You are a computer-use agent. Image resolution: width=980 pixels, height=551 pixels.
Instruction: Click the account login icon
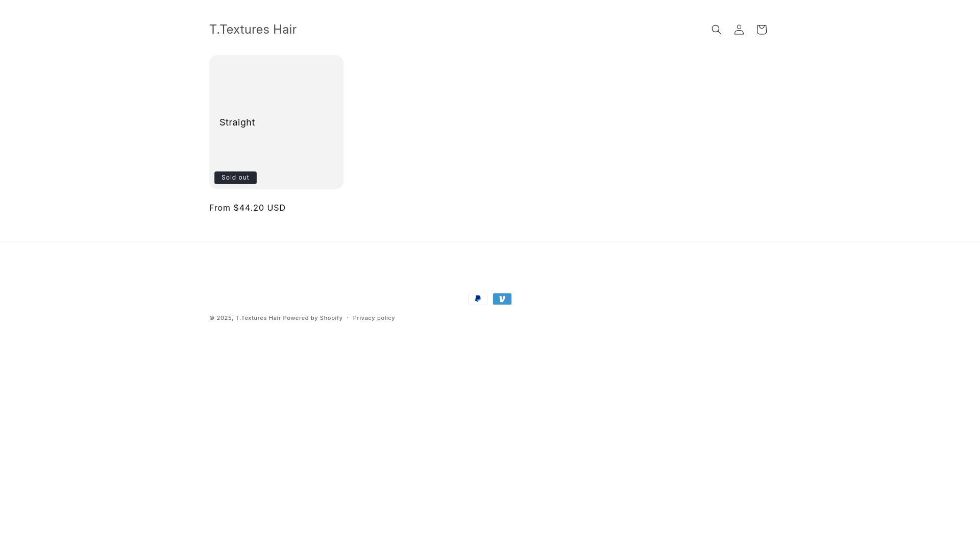click(739, 30)
